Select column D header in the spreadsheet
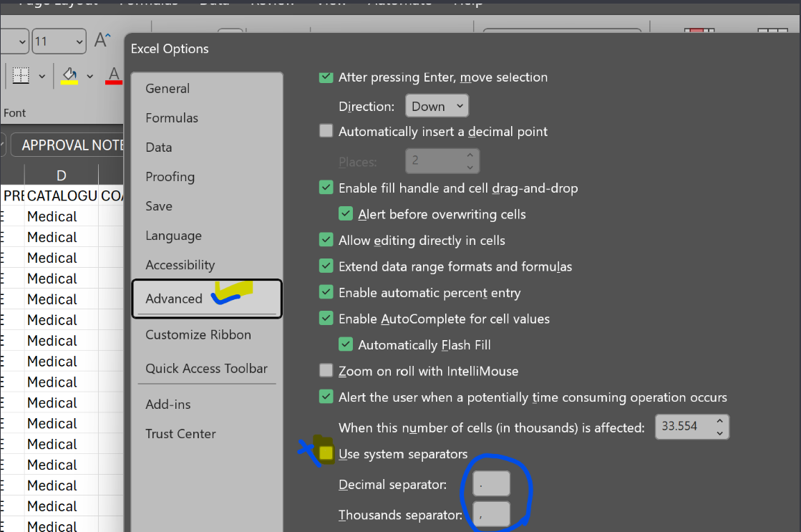Screen dimensions: 801x532 [x=62, y=175]
